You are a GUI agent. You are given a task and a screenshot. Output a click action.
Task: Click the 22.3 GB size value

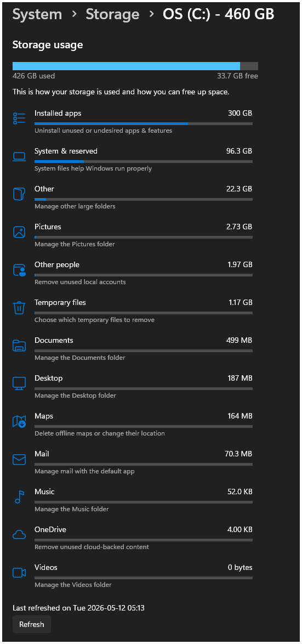tap(239, 189)
